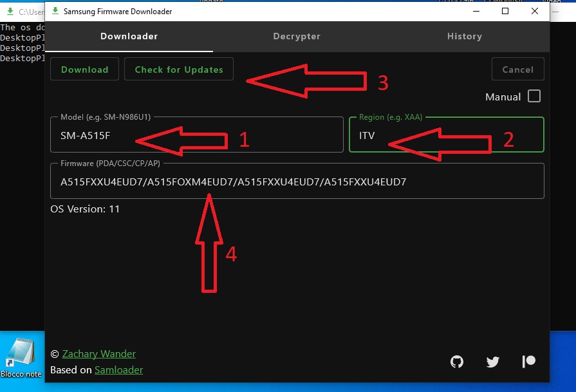Open the Blocco note desktop shortcut
Image resolution: width=576 pixels, height=392 pixels.
[21, 358]
